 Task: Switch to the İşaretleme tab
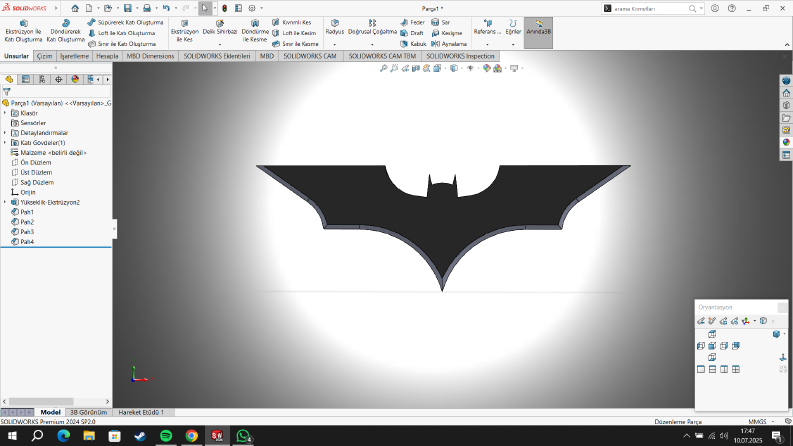tap(74, 56)
